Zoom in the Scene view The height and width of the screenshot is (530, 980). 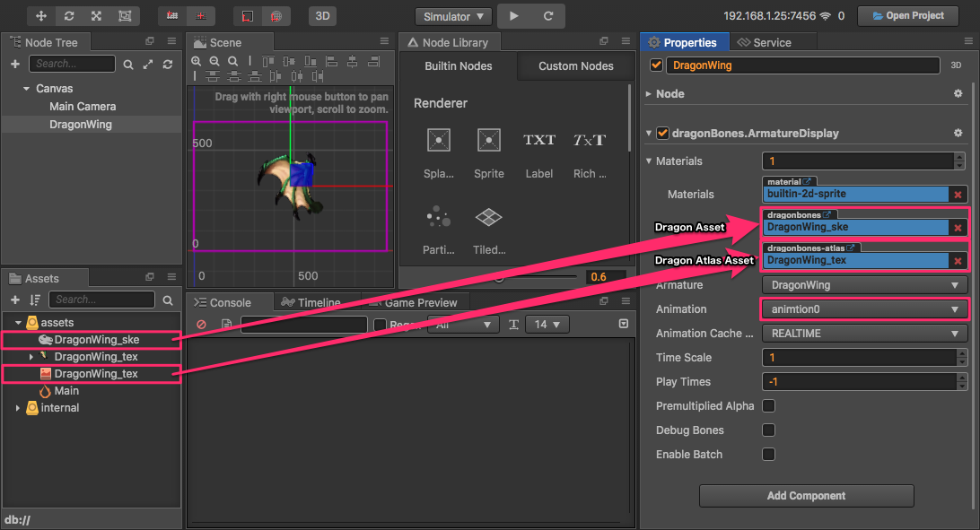pos(197,61)
